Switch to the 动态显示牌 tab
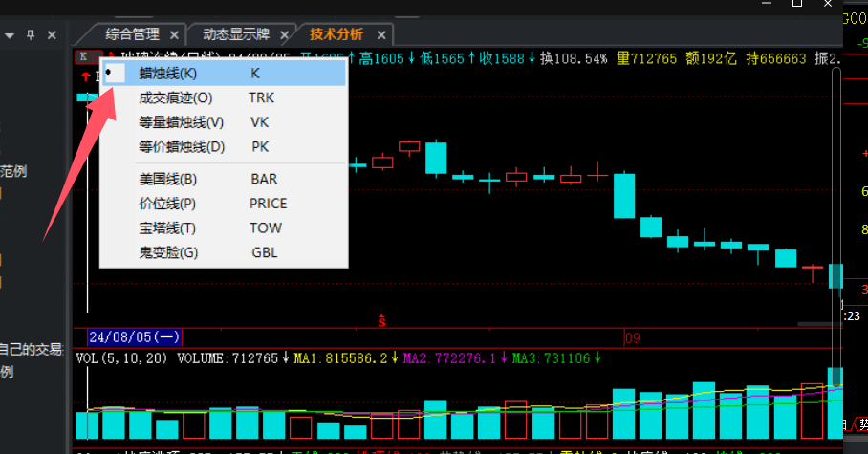The width and height of the screenshot is (868, 454). (x=235, y=34)
